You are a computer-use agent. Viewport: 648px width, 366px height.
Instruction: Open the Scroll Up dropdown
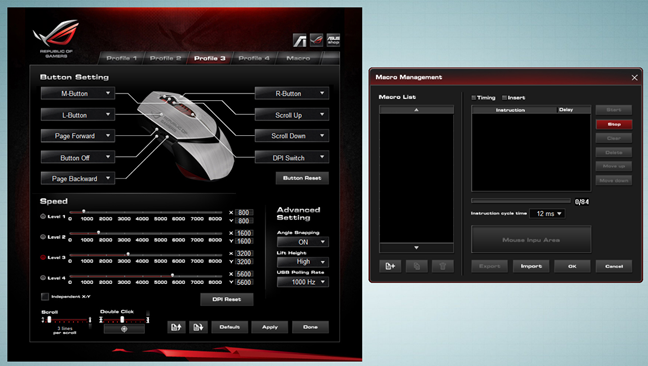tap(292, 115)
